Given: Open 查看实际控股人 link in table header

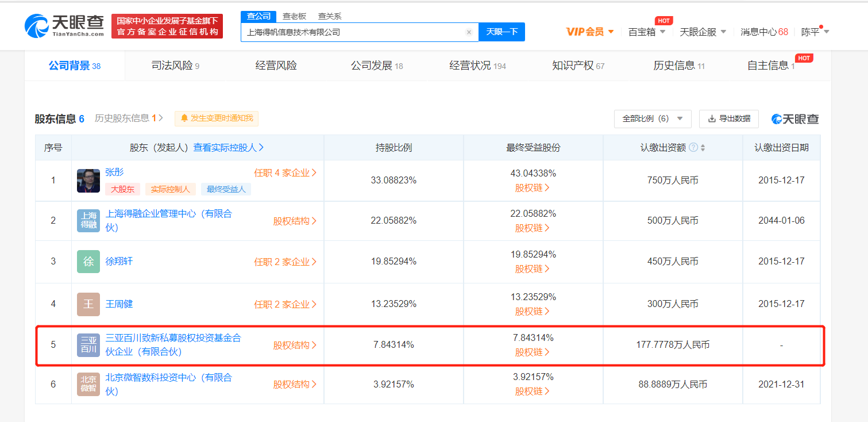Looking at the screenshot, I should (228, 148).
